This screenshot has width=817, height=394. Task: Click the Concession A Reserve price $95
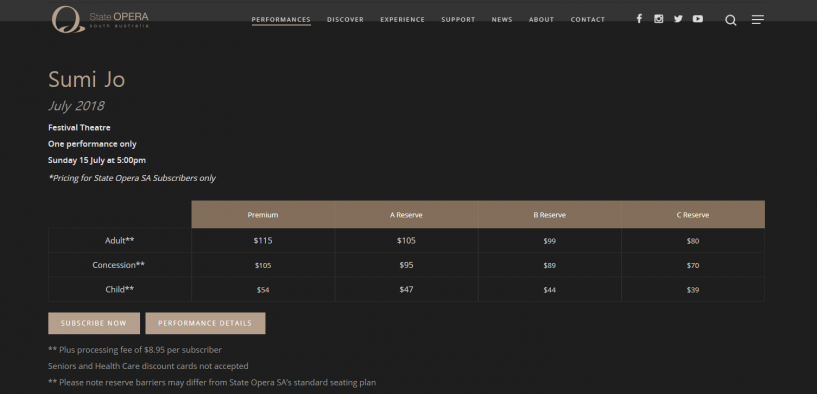click(406, 265)
